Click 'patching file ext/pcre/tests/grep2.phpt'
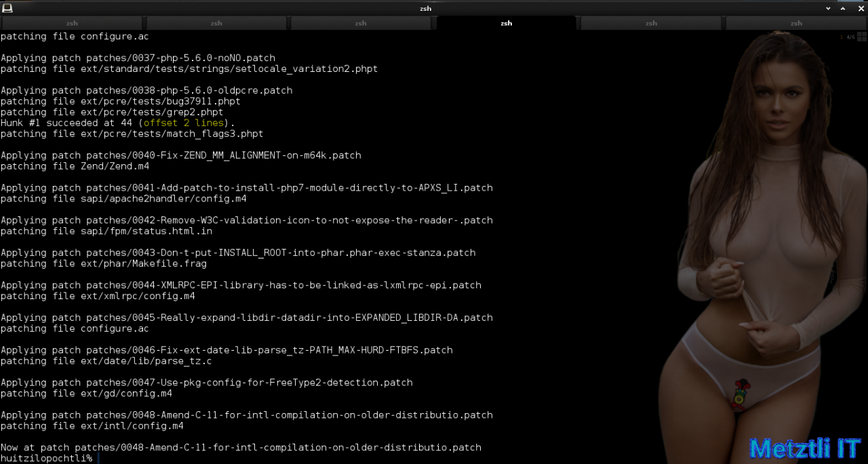 click(112, 112)
